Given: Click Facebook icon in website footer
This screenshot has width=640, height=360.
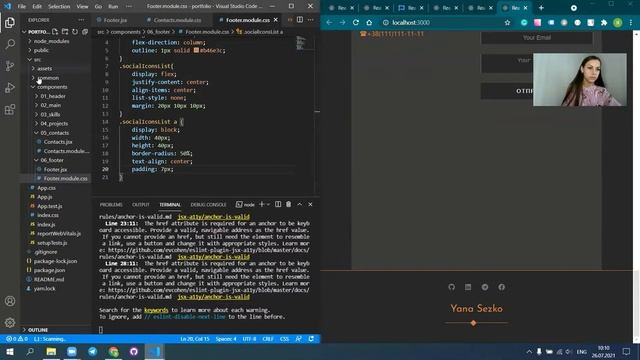Looking at the screenshot, I should pos(501,287).
